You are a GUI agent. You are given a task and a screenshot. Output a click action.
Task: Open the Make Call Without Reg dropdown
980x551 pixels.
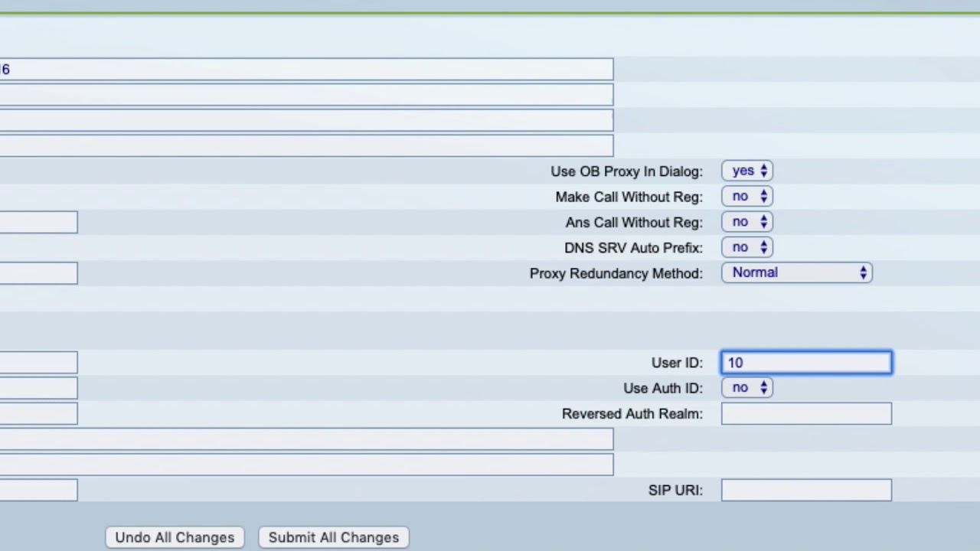[746, 196]
